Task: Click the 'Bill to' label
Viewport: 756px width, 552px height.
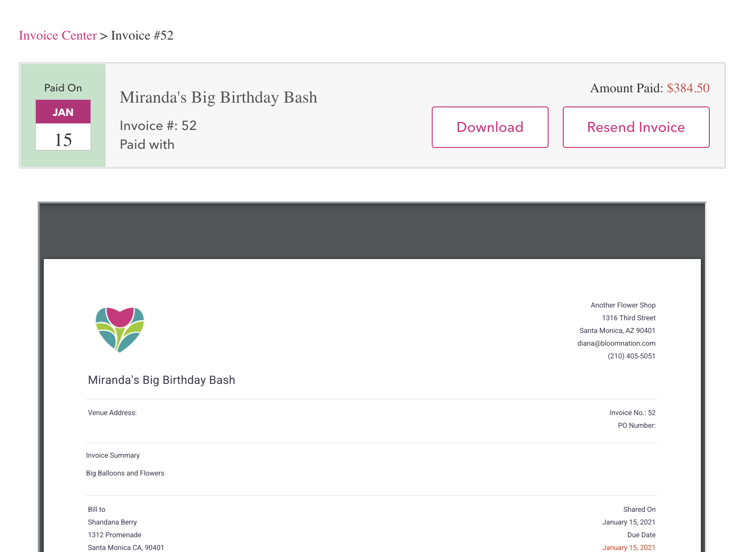Action: click(x=97, y=510)
